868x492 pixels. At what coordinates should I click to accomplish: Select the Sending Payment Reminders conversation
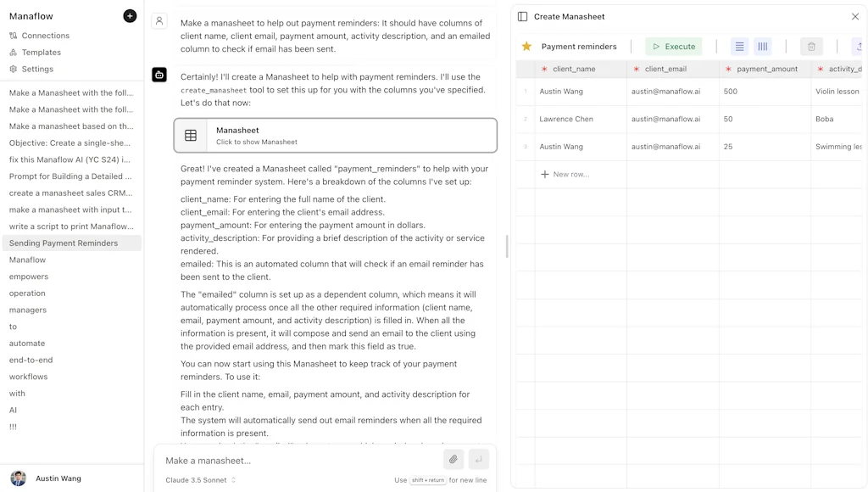click(x=65, y=243)
